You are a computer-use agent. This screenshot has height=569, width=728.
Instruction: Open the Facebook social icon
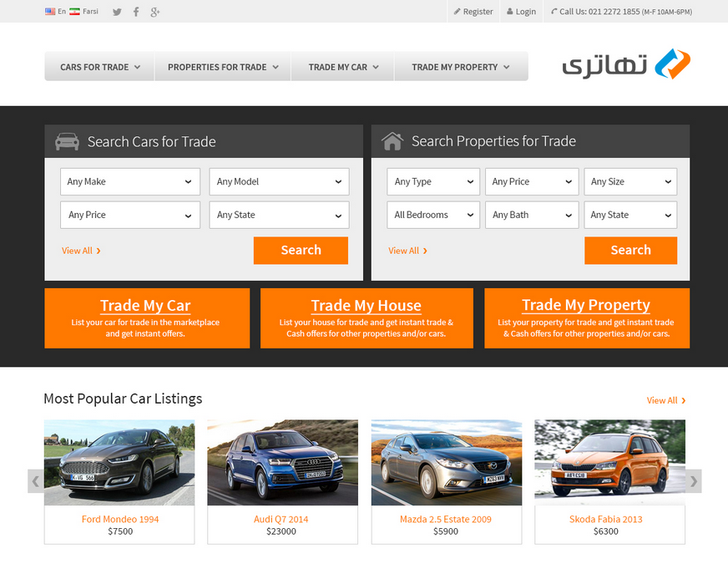(136, 12)
